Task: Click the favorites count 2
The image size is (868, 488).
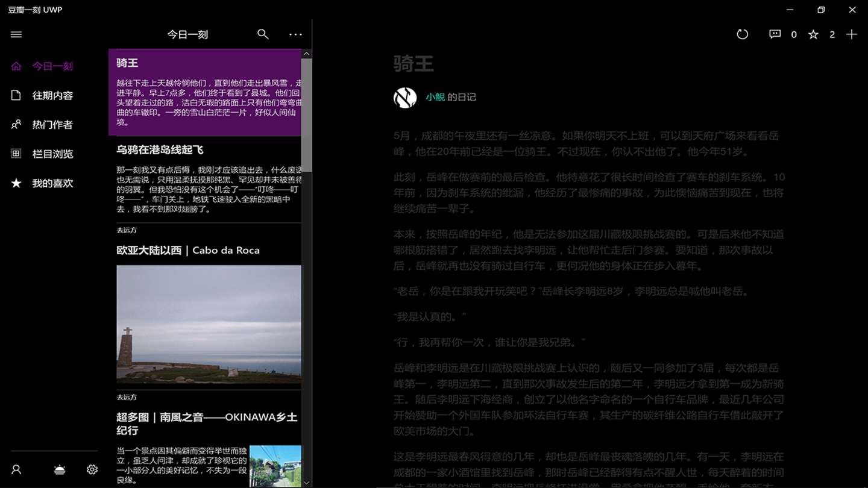Action: click(x=832, y=35)
